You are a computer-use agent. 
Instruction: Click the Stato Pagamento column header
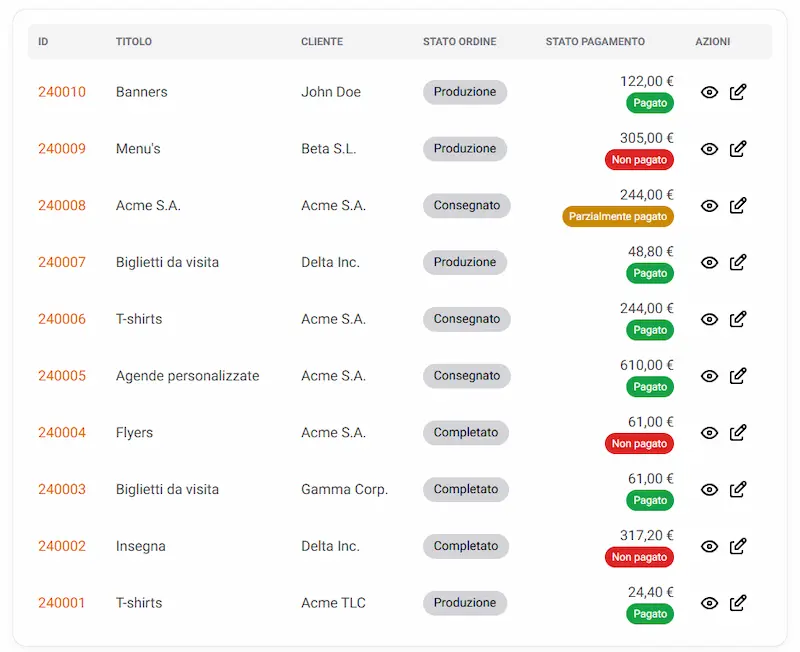click(x=595, y=42)
